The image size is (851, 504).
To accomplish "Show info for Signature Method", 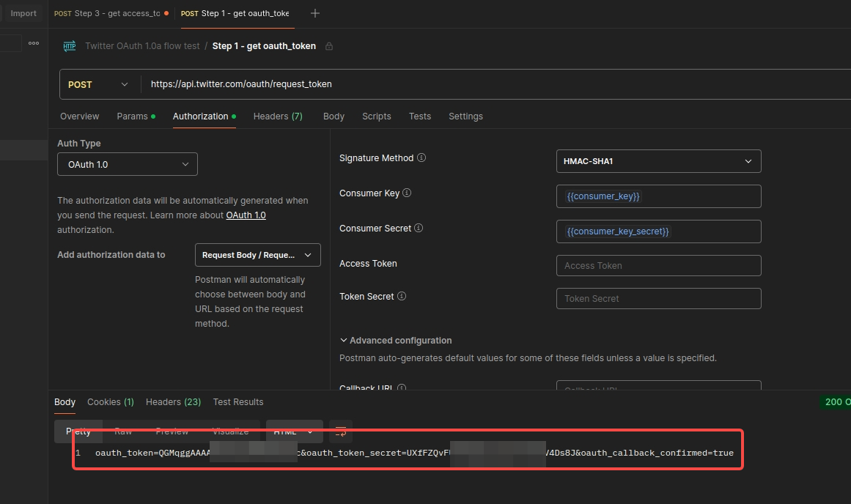I will click(421, 158).
